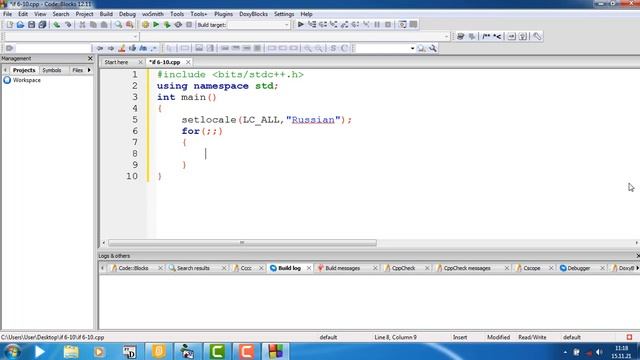The width and height of the screenshot is (640, 360).
Task: Run the program with green arrow
Action: (156, 25)
